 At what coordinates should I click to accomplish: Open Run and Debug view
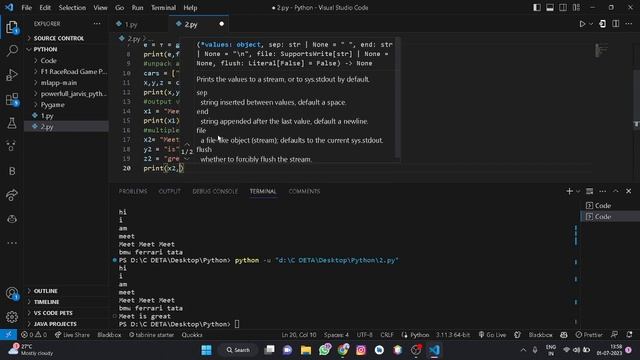[12, 75]
